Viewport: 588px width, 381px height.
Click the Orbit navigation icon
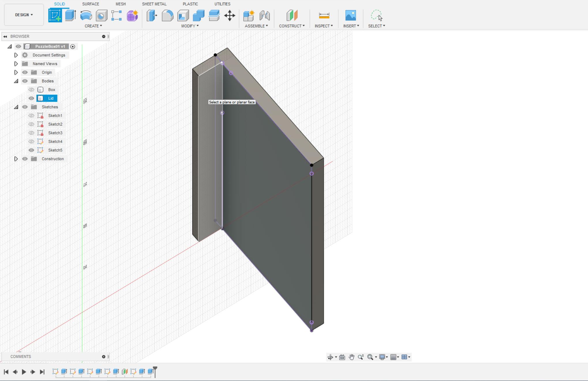coord(330,357)
